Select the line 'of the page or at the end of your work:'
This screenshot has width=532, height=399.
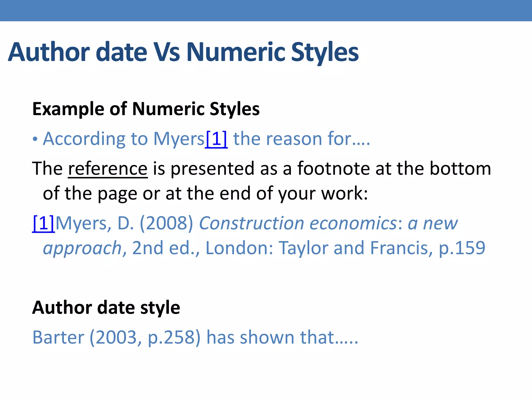click(205, 194)
